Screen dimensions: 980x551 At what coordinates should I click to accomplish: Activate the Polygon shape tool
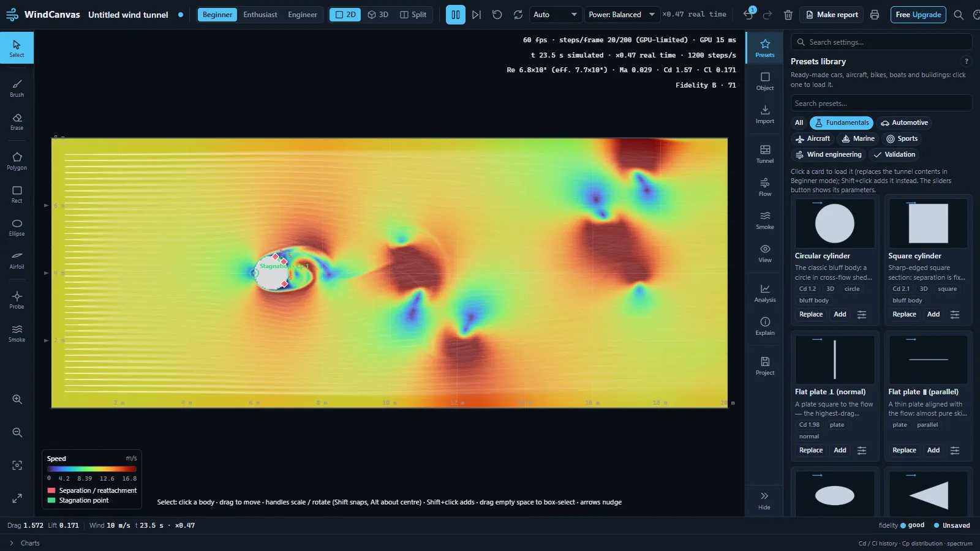[17, 160]
